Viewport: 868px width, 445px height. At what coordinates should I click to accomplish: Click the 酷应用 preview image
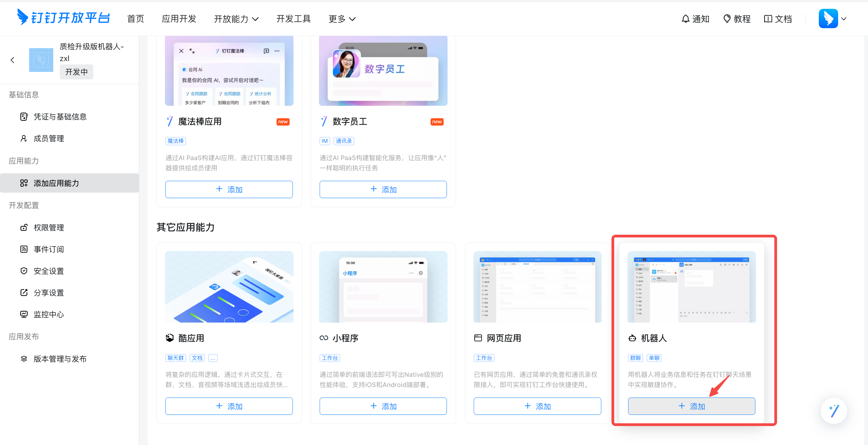[x=229, y=287]
